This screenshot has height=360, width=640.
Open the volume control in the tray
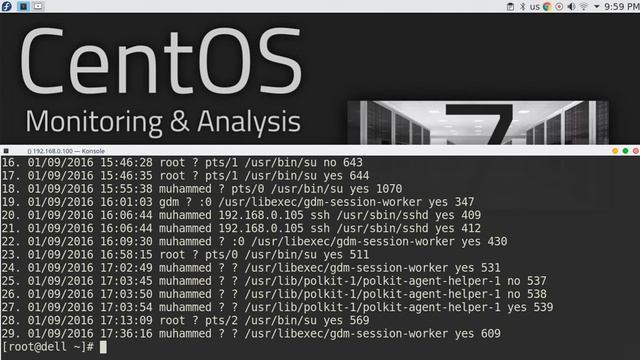(x=572, y=7)
